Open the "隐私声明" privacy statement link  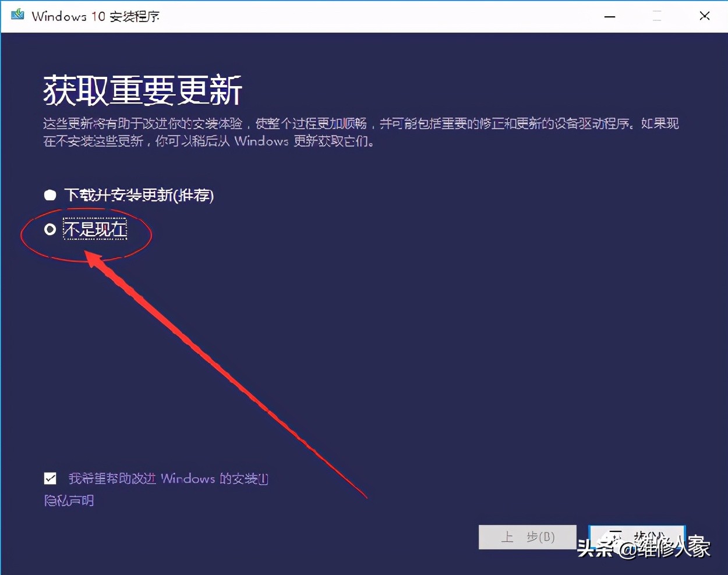click(x=68, y=500)
